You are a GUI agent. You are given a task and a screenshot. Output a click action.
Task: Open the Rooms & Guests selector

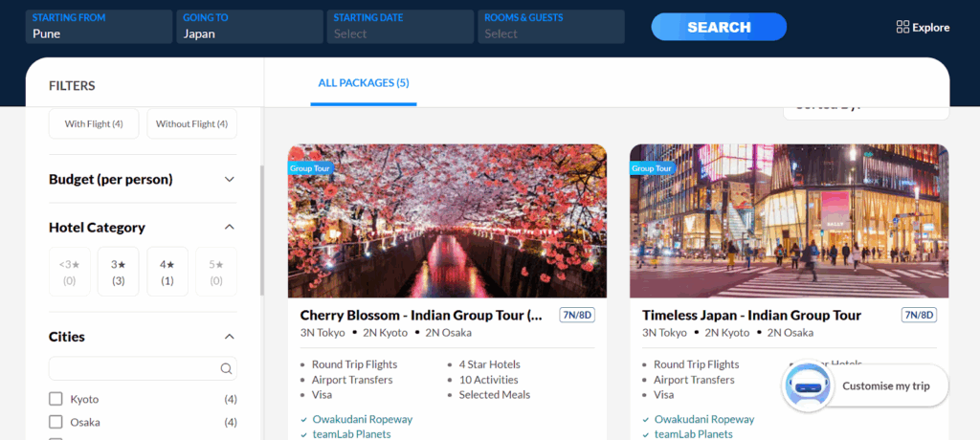click(x=551, y=27)
